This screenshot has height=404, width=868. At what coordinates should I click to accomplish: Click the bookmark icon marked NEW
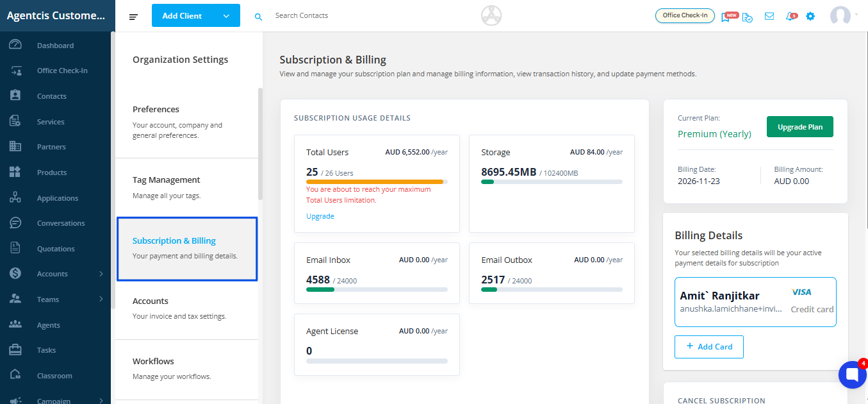tap(726, 17)
